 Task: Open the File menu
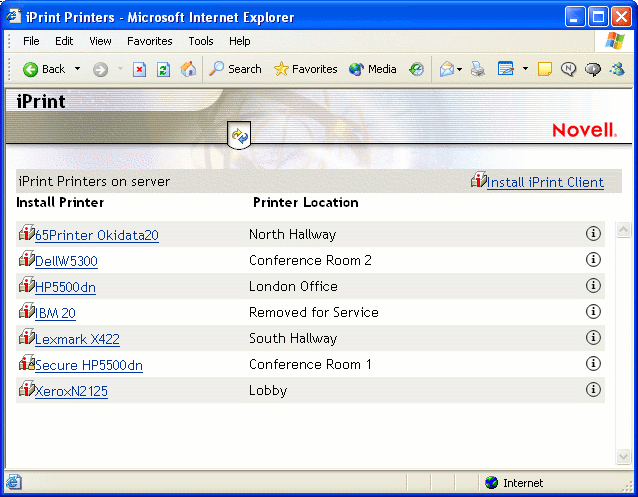[x=31, y=41]
